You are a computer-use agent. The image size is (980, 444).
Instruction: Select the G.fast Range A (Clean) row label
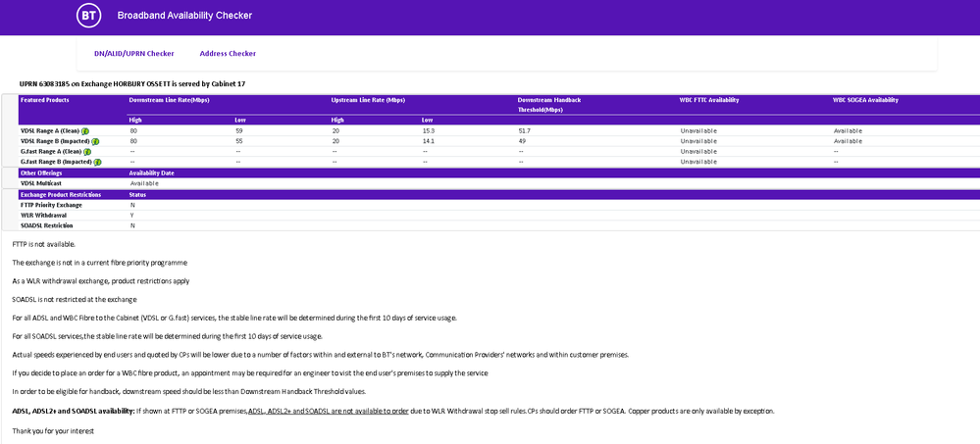(x=51, y=151)
